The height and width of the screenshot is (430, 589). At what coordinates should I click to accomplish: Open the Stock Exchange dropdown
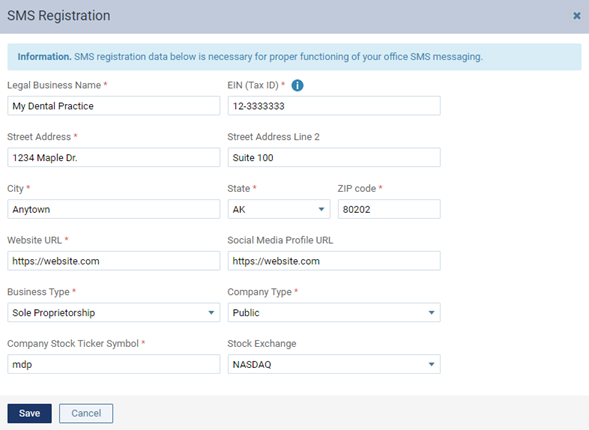pyautogui.click(x=334, y=364)
